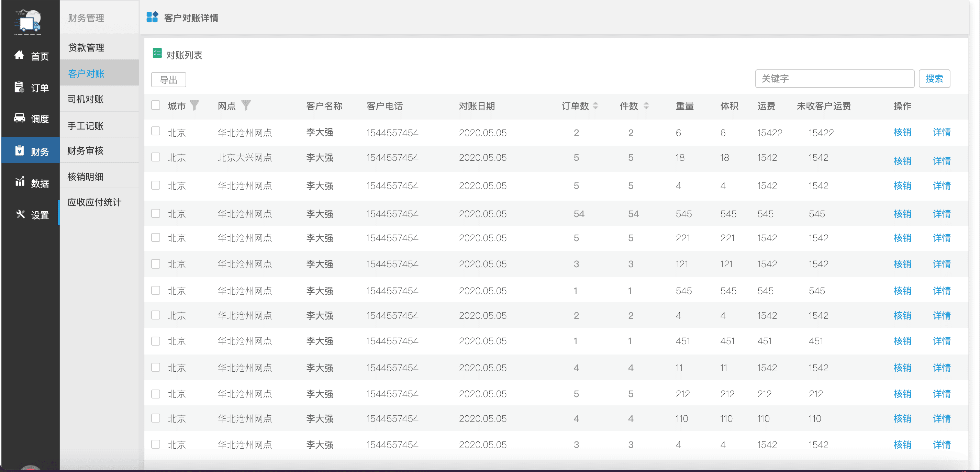Click the 调度 dispatch car icon
The height and width of the screenshot is (472, 980).
[x=19, y=118]
